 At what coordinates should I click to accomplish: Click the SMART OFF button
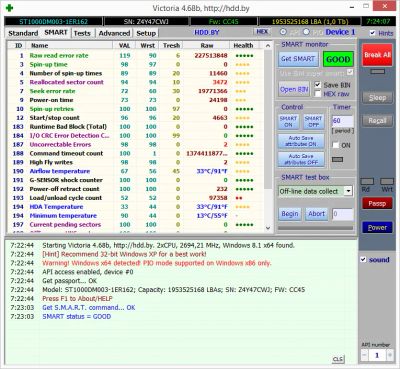pos(313,122)
